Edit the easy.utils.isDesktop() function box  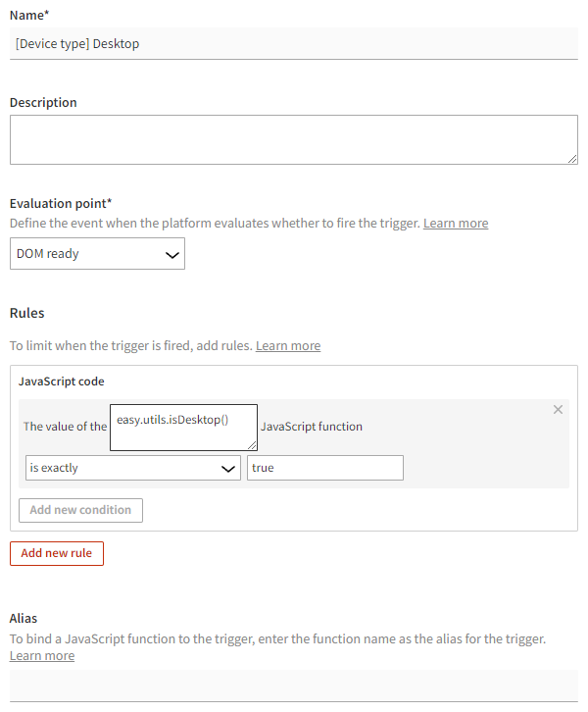[182, 427]
